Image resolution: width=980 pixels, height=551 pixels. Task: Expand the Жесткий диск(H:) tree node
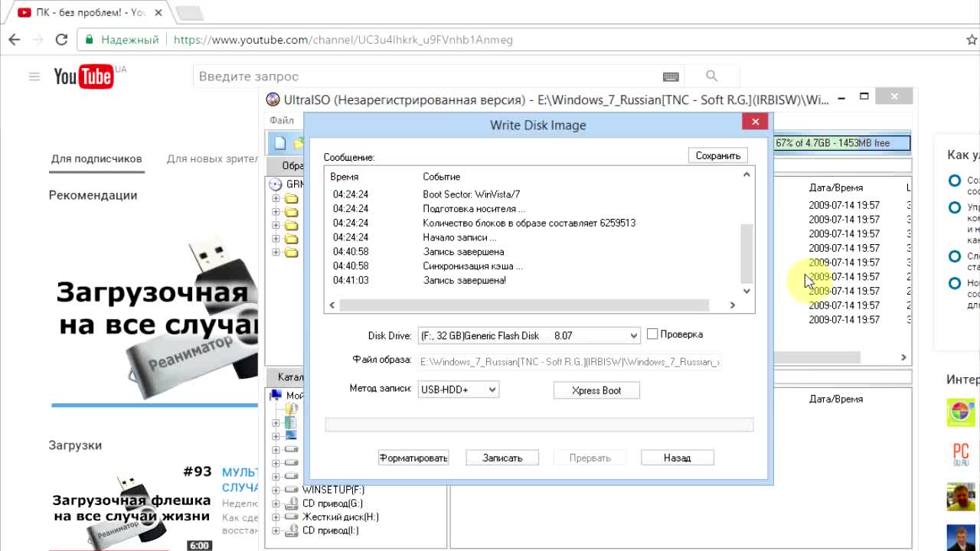(x=276, y=517)
